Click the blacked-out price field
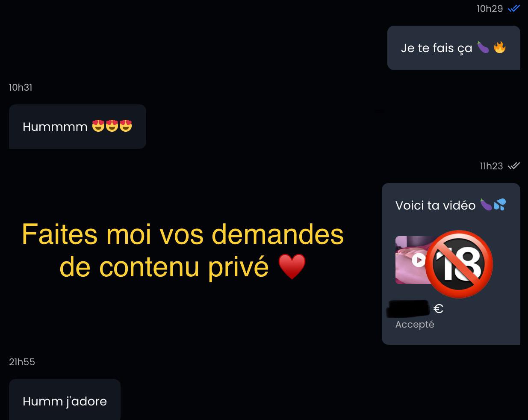This screenshot has height=420, width=528. coord(408,309)
